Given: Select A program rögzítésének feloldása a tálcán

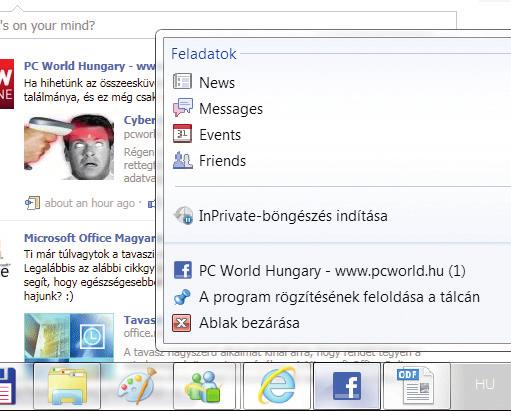Looking at the screenshot, I should pyautogui.click(x=338, y=297).
